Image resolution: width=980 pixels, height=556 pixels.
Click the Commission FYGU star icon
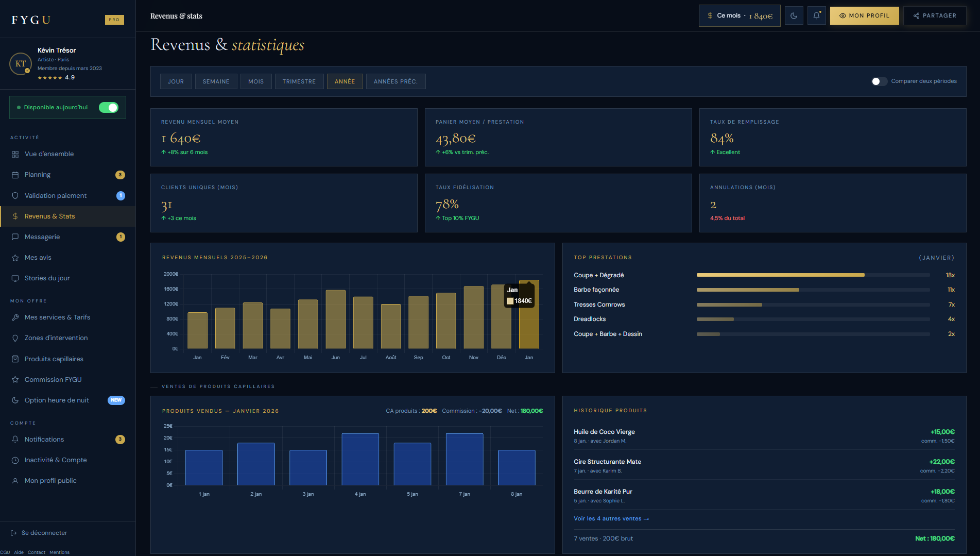[15, 380]
